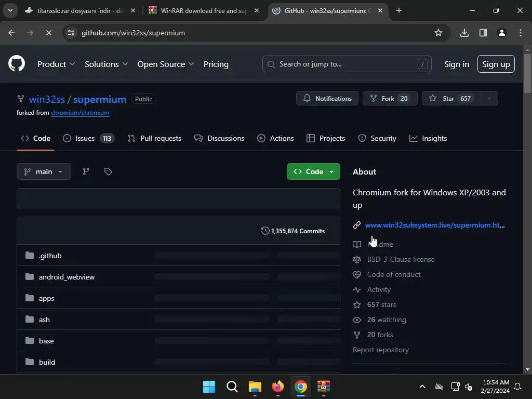Viewport: 532px width, 399px height.
Task: Star the supermium repository
Action: point(451,98)
